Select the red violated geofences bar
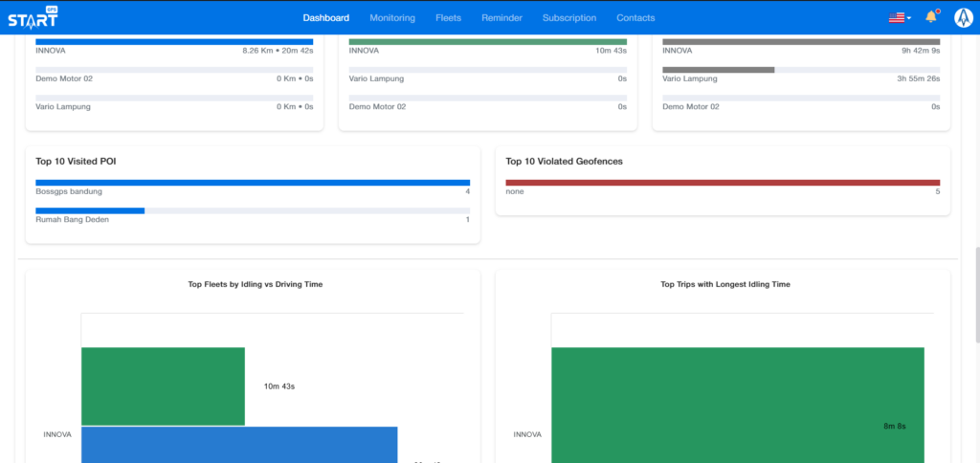The width and height of the screenshot is (980, 463). click(723, 182)
